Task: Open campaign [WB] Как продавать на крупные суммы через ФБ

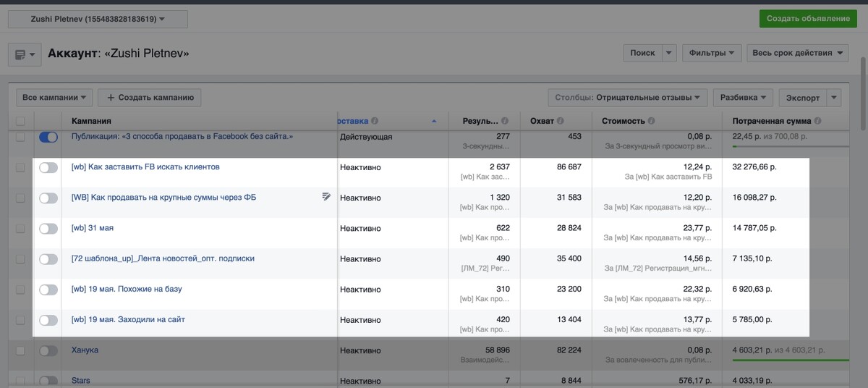Action: 164,197
